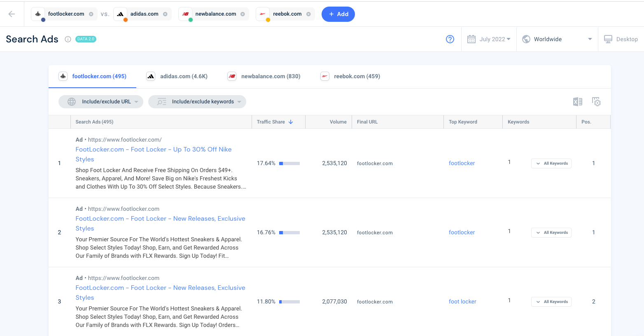Select the Desktop device icon
The image size is (644, 336).
coord(608,39)
